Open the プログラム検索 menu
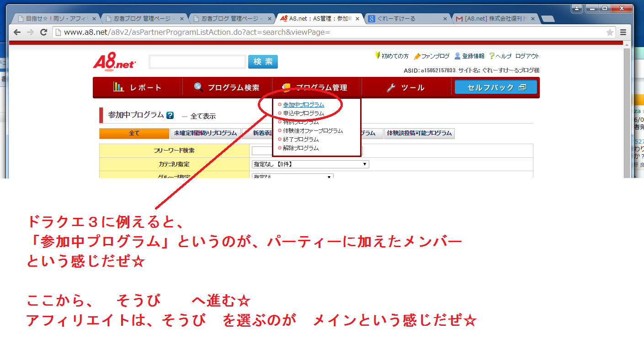 [x=227, y=87]
